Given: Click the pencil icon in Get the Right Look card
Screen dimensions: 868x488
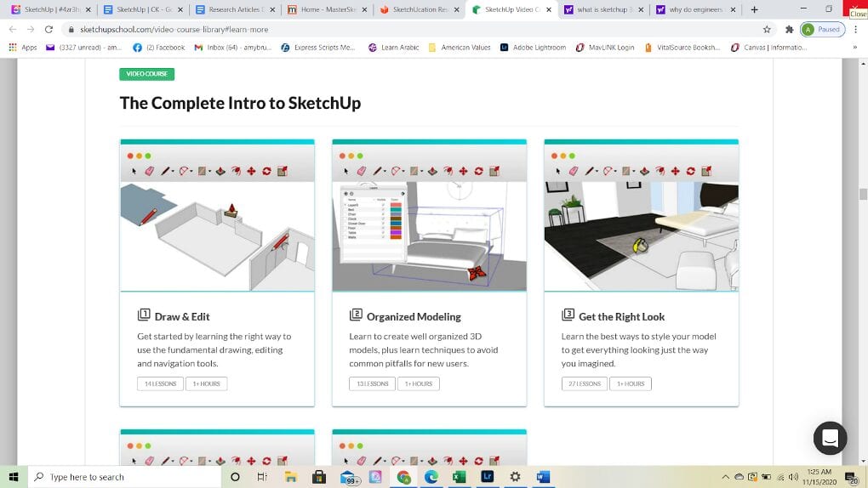Looking at the screenshot, I should pos(590,171).
